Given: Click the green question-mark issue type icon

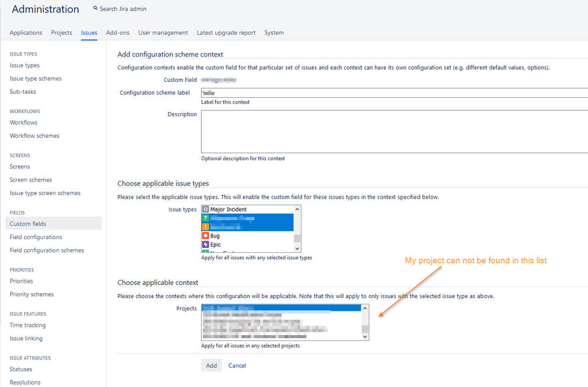Looking at the screenshot, I should point(205,218).
